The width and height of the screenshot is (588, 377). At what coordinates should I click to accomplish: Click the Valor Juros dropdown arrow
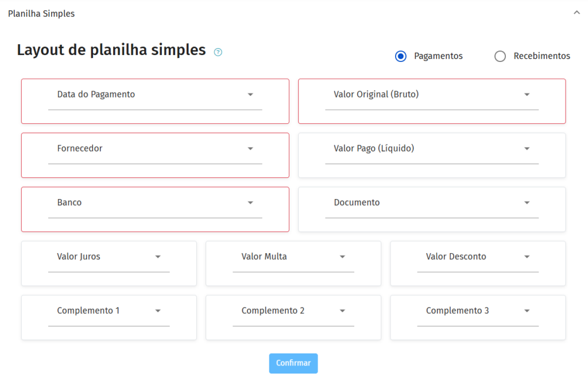click(x=158, y=256)
